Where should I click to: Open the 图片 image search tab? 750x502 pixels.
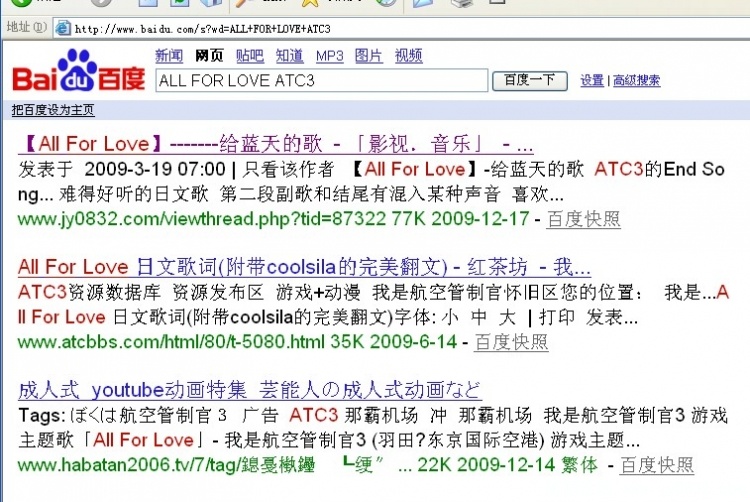(368, 56)
